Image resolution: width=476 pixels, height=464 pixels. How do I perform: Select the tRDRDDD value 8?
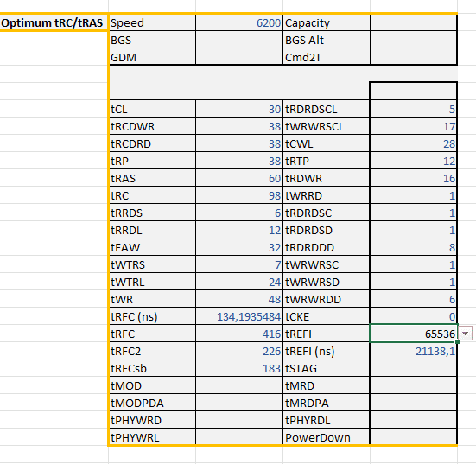tap(414, 247)
